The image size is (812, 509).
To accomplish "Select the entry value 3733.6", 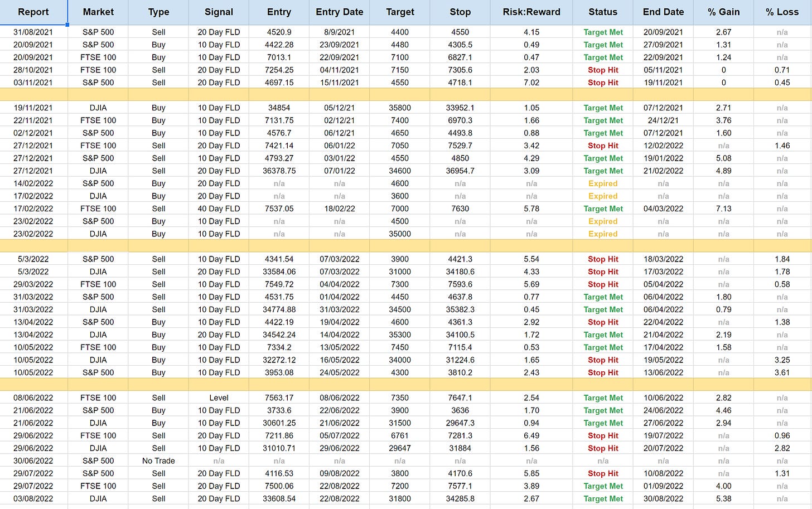I will (x=279, y=410).
